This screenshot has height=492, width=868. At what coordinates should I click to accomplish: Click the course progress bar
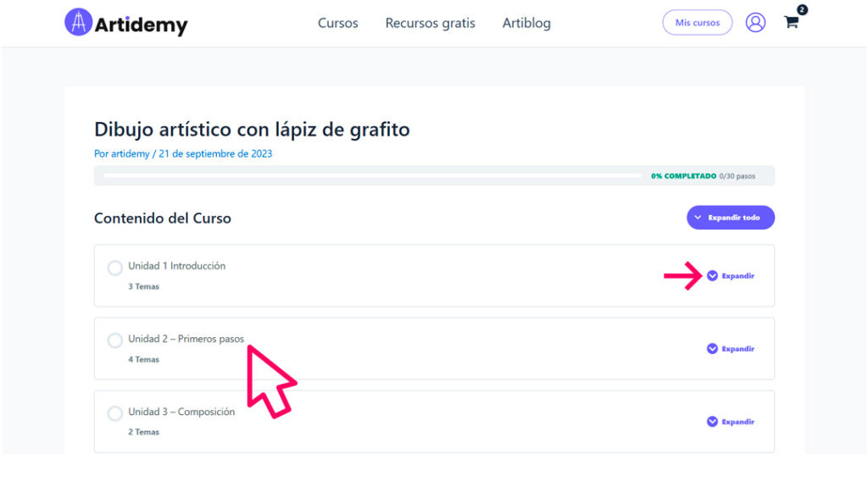point(373,176)
